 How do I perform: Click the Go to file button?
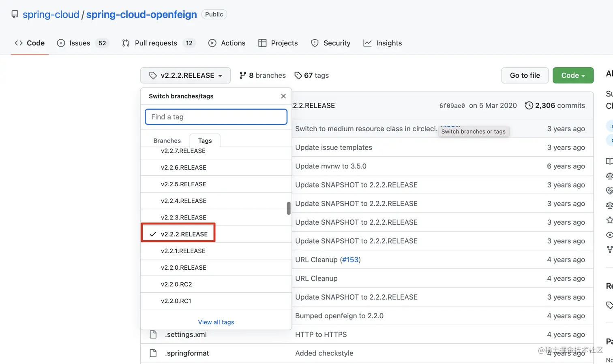coord(525,75)
